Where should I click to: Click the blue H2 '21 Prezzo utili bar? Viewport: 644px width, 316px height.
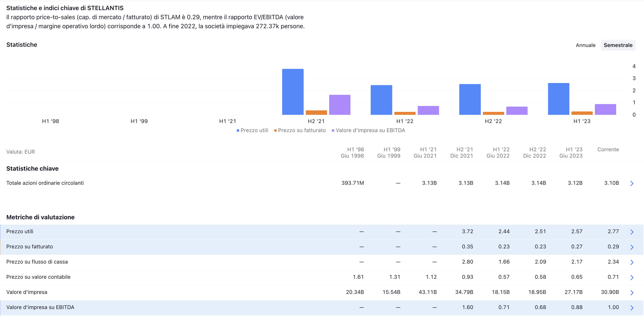(293, 92)
